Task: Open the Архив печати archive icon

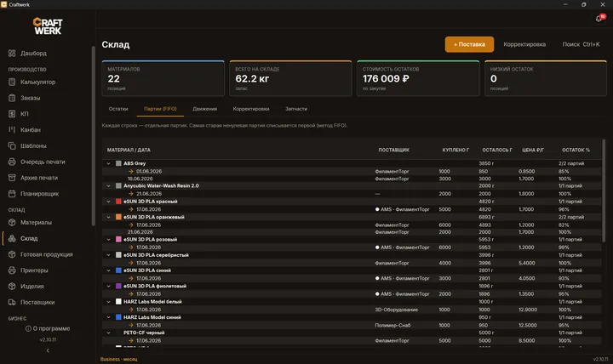Action: point(12,178)
